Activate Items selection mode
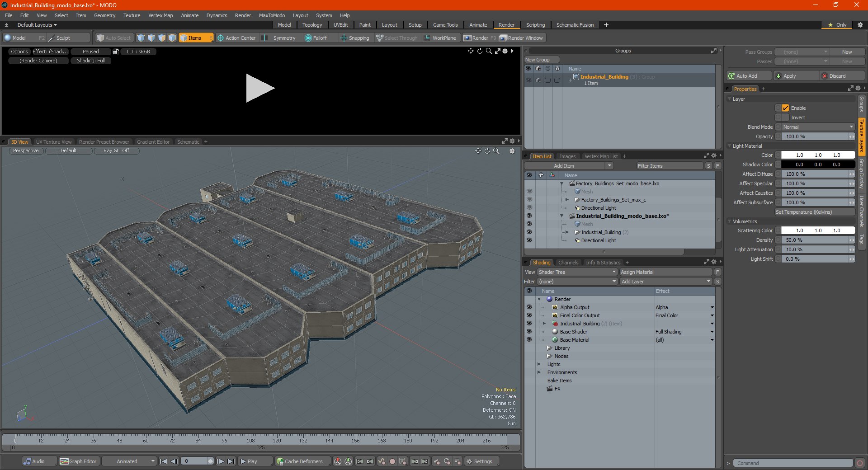The height and width of the screenshot is (470, 868). pyautogui.click(x=196, y=38)
